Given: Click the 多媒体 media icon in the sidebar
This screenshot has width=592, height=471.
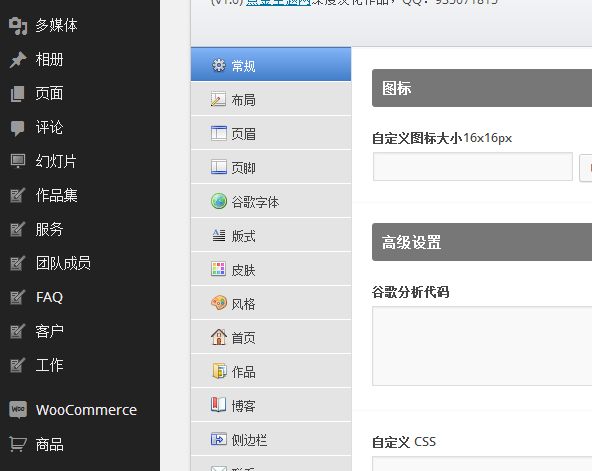Looking at the screenshot, I should click(18, 26).
